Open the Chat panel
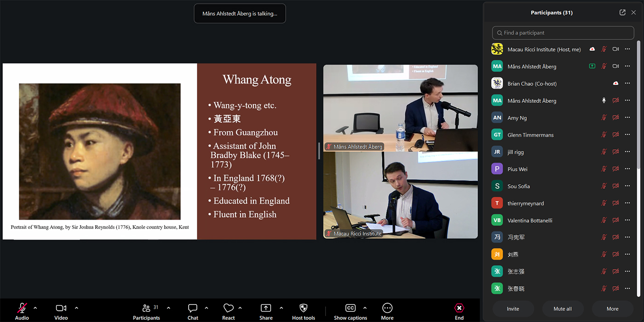The height and width of the screenshot is (322, 644). click(x=193, y=308)
